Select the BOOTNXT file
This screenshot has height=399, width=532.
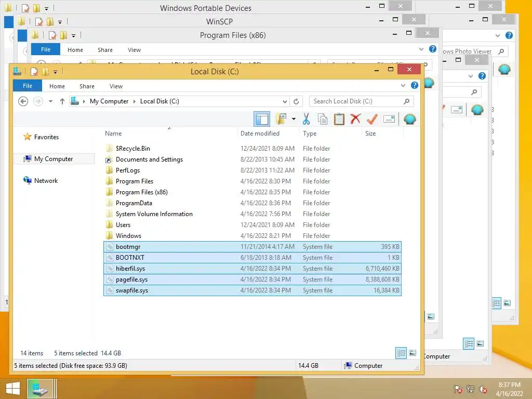(252, 258)
